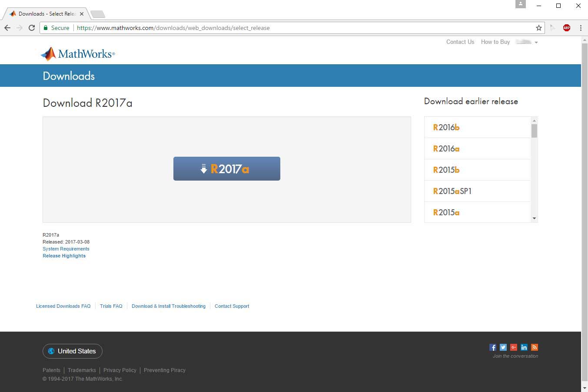Bookmark page with the star icon
The height and width of the screenshot is (392, 588).
[x=539, y=28]
